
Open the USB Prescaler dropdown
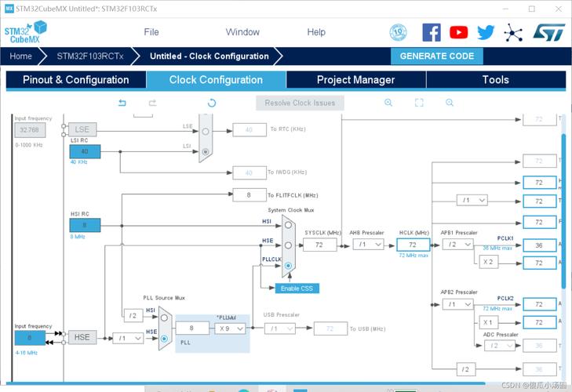(x=280, y=328)
